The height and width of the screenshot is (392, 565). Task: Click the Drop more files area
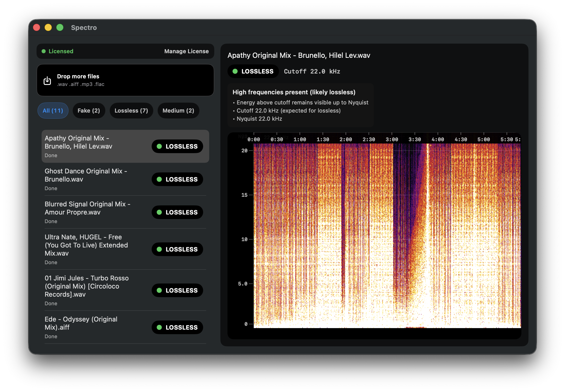[125, 80]
